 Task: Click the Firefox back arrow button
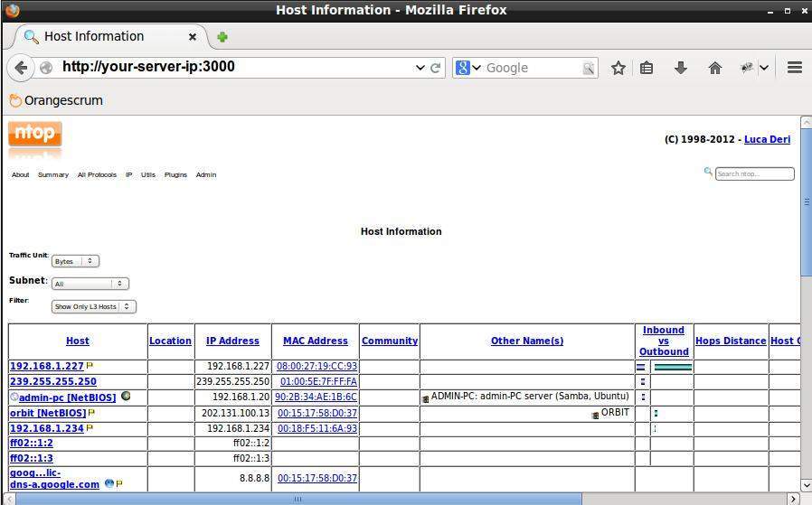click(x=21, y=68)
